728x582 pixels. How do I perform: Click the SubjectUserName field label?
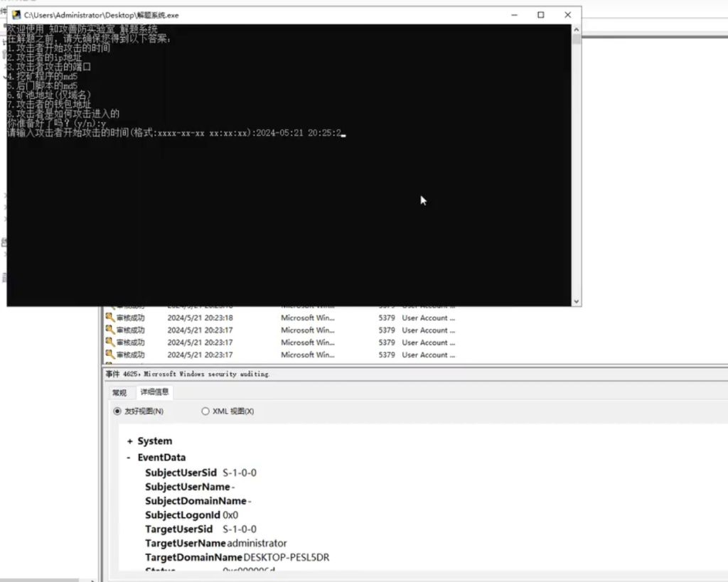pyautogui.click(x=188, y=487)
